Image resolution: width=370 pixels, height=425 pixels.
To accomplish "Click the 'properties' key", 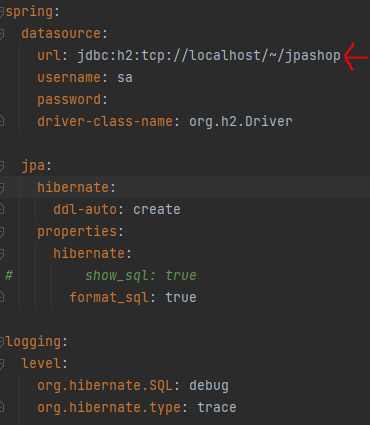I will point(77,232).
